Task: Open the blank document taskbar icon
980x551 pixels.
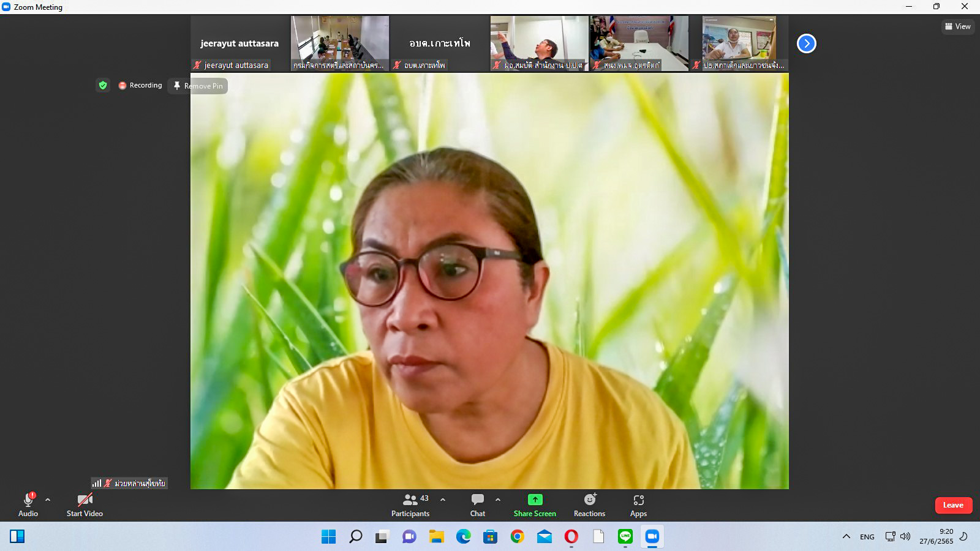Action: pyautogui.click(x=598, y=537)
